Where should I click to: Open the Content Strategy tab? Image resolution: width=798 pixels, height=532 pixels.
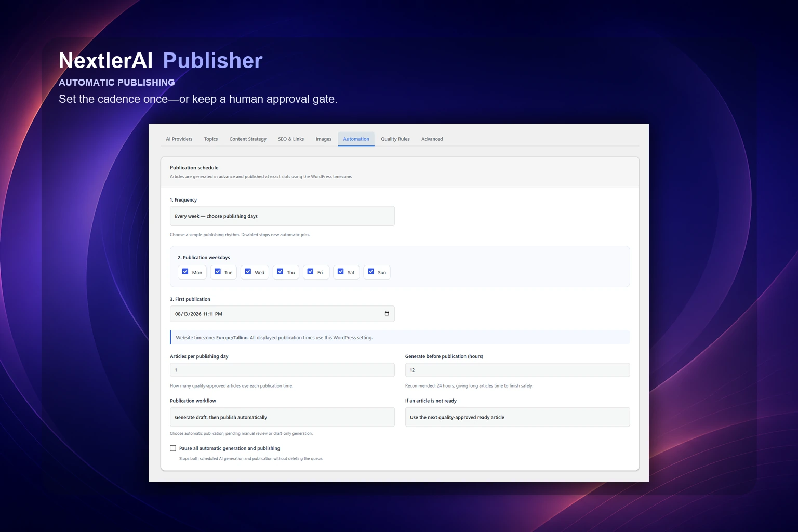[248, 139]
